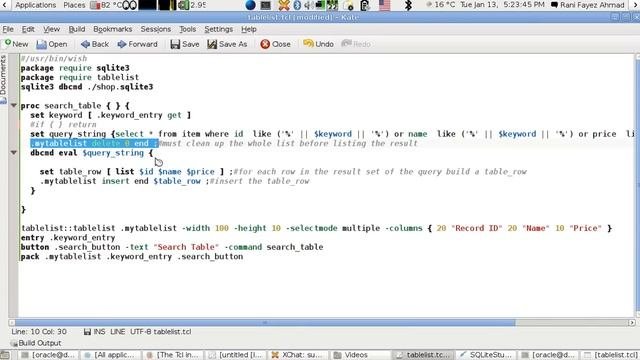
Task: Click the horizontal scrollbar left arrow
Action: tap(12, 322)
